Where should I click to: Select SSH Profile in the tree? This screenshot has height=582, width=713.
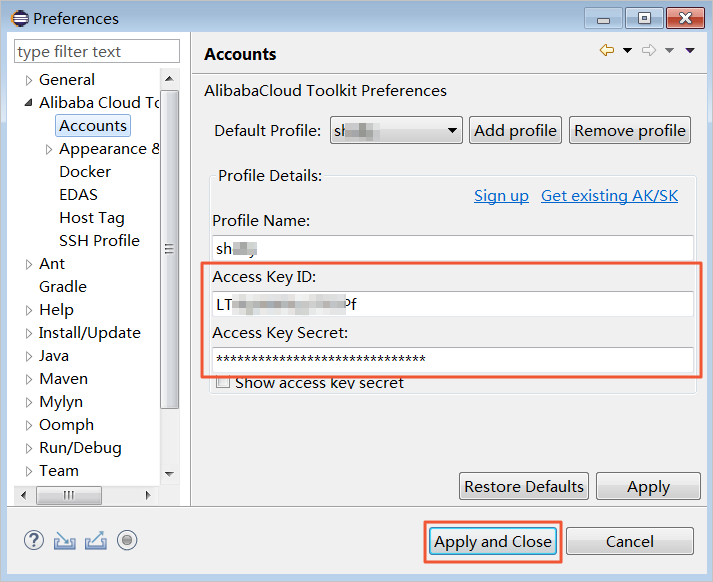tap(99, 241)
